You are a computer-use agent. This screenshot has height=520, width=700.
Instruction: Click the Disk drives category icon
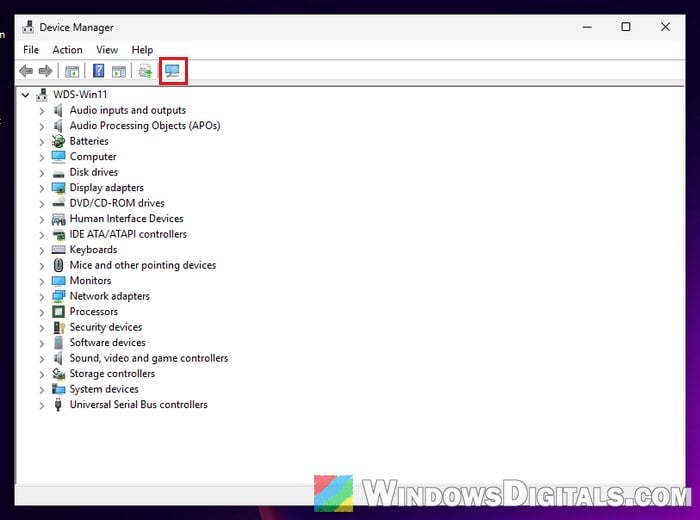click(58, 173)
